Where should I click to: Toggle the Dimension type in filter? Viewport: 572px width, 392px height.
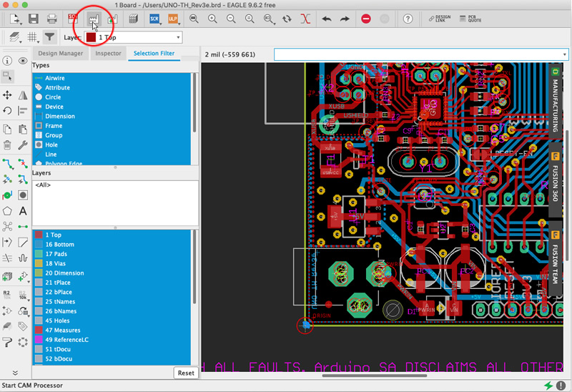(x=112, y=116)
